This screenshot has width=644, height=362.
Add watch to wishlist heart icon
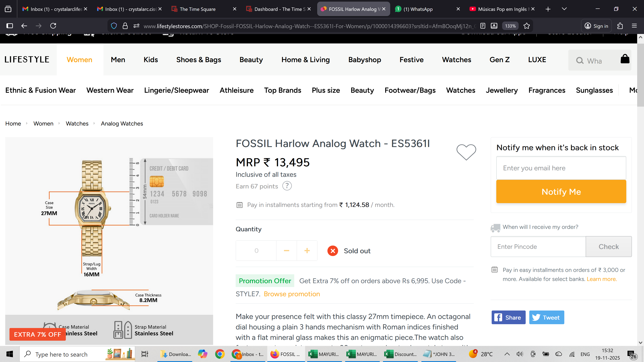tap(466, 152)
